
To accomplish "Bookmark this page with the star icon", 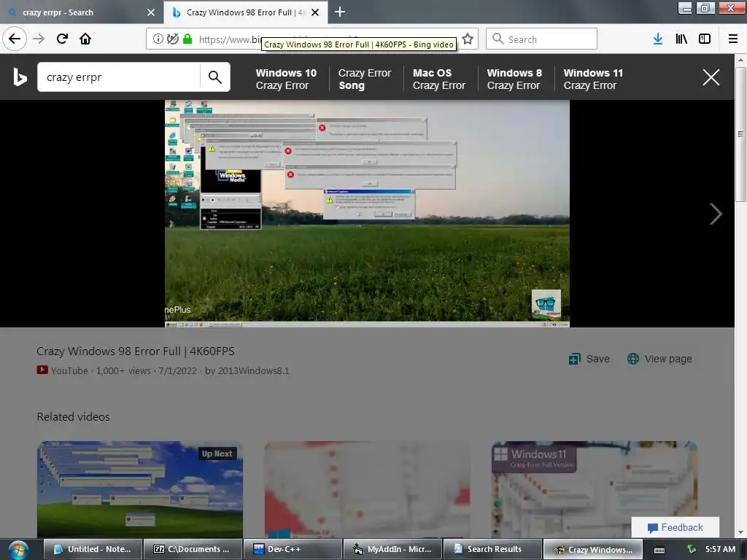I will (468, 39).
